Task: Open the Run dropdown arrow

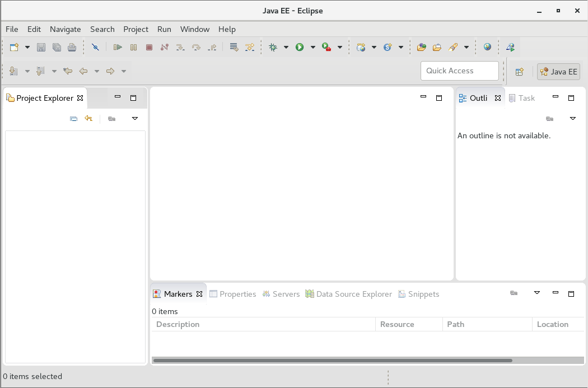Action: [x=312, y=47]
